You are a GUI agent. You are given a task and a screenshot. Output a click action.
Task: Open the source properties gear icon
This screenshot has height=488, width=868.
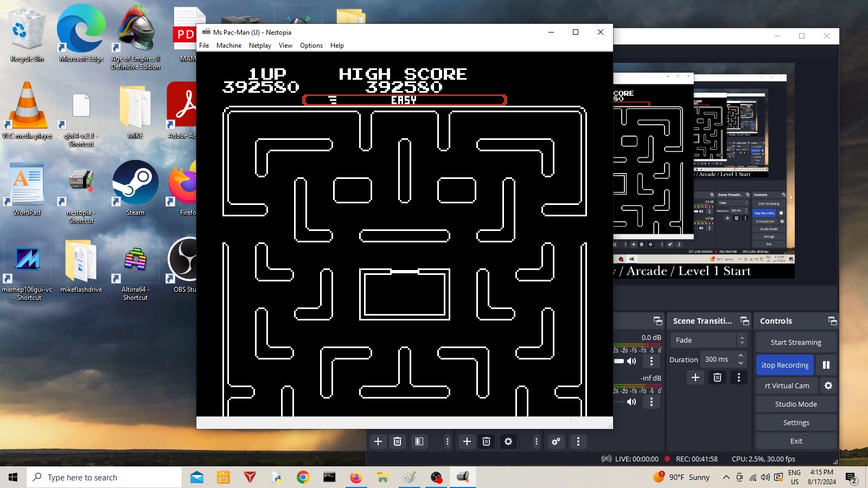pyautogui.click(x=508, y=441)
